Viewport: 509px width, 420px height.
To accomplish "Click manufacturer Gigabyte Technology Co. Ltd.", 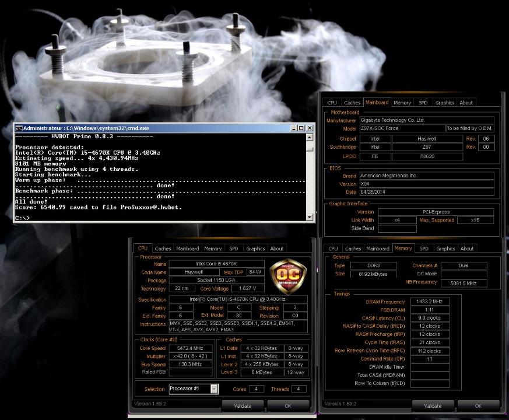I will 427,120.
